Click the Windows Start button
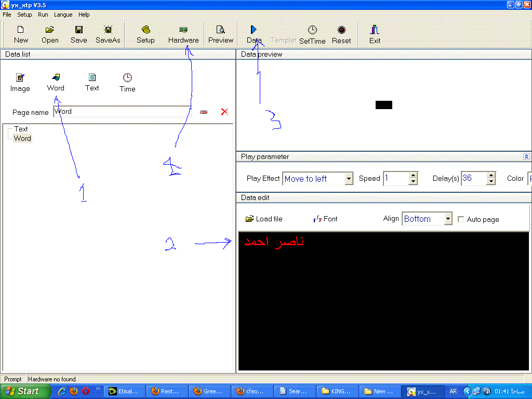This screenshot has width=532, height=399. tap(25, 391)
